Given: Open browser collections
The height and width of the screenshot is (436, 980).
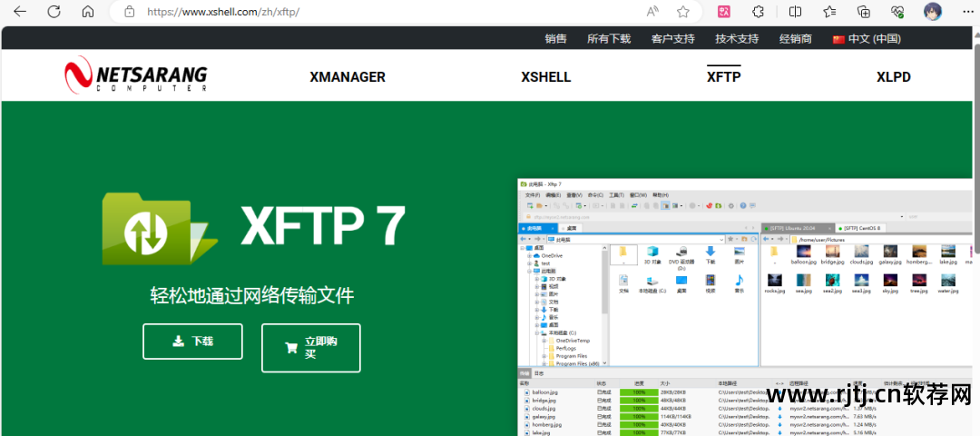Looking at the screenshot, I should [864, 11].
